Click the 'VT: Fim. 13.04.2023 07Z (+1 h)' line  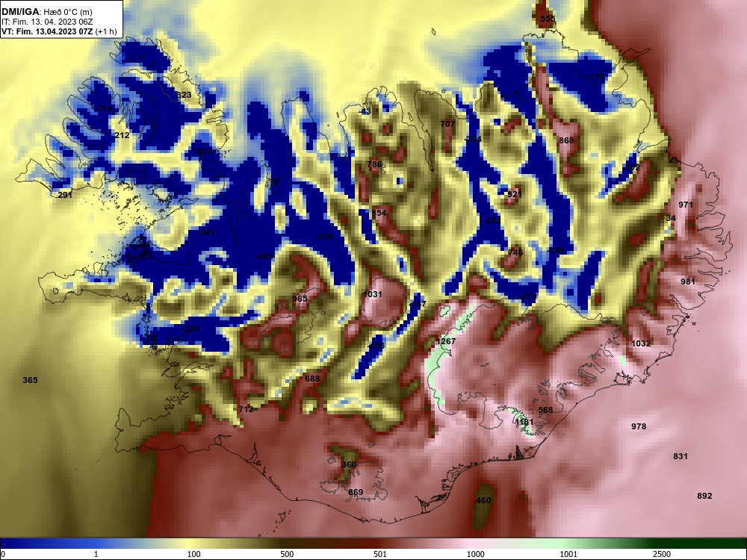pyautogui.click(x=59, y=31)
